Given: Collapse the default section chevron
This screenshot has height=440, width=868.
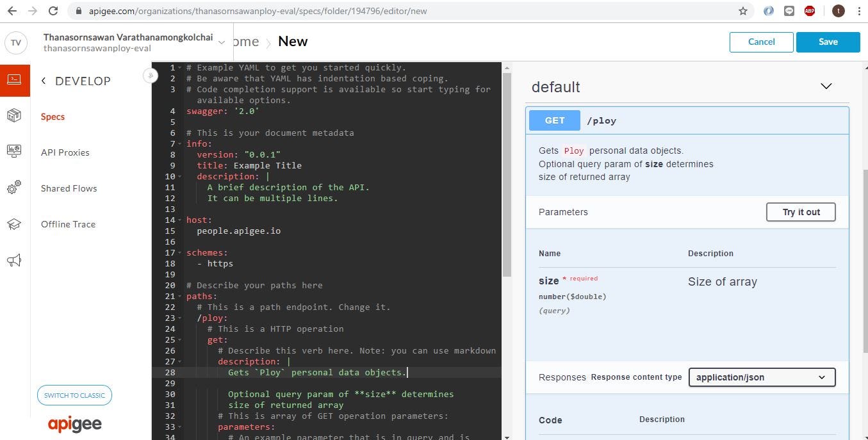Looking at the screenshot, I should [826, 86].
